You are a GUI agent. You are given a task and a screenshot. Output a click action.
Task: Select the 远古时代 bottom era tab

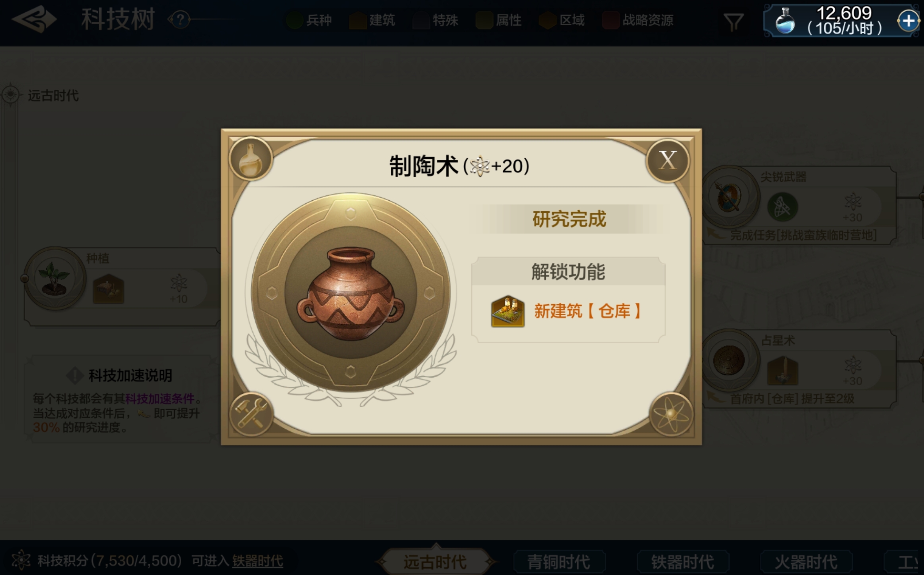tap(436, 562)
